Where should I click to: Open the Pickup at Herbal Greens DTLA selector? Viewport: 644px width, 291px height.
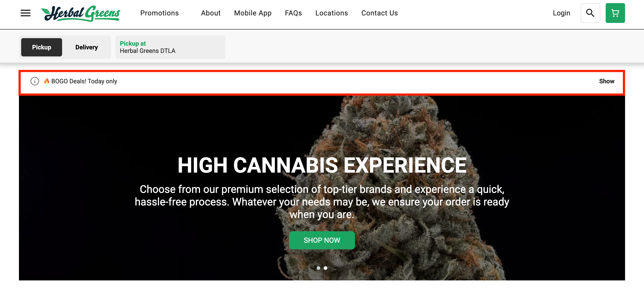tap(170, 47)
